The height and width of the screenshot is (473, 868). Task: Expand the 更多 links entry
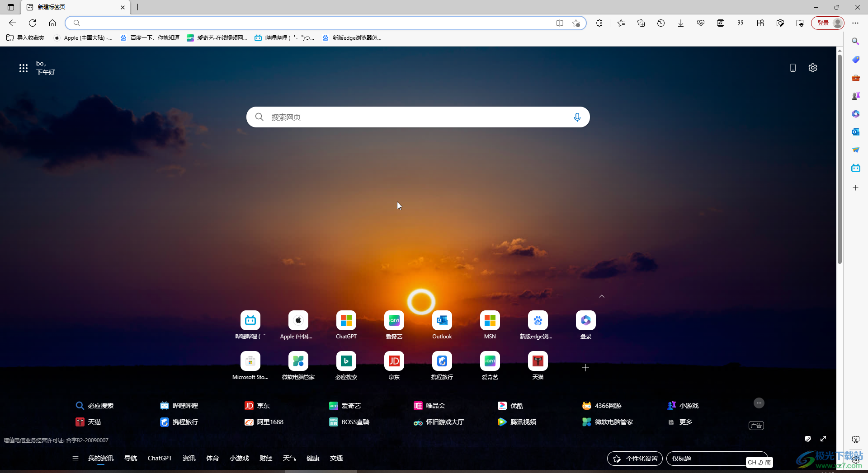click(680, 422)
